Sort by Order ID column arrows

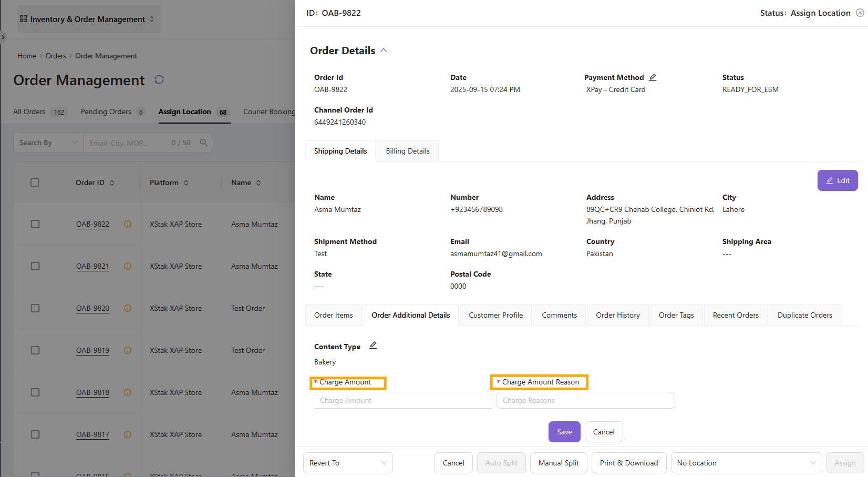coord(112,183)
